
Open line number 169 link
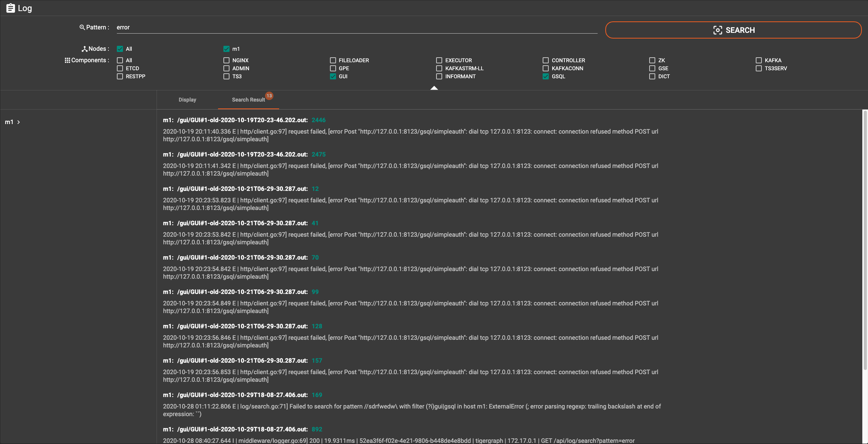[317, 395]
